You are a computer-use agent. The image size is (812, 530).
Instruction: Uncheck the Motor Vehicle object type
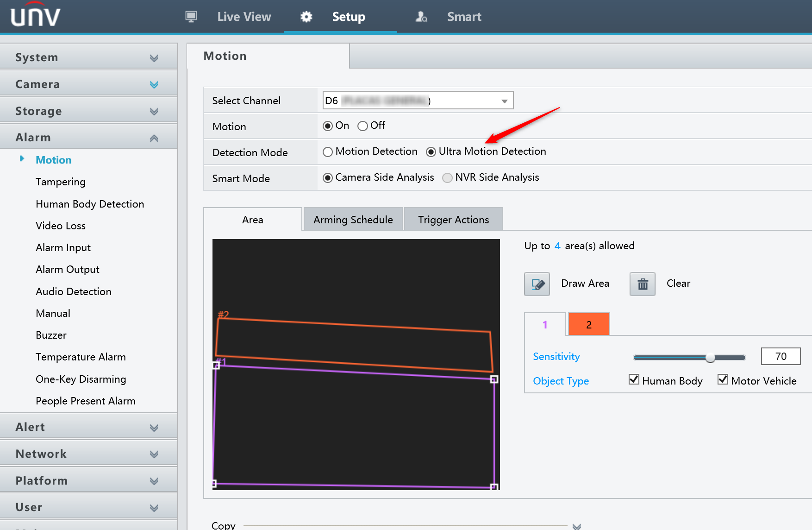click(723, 379)
